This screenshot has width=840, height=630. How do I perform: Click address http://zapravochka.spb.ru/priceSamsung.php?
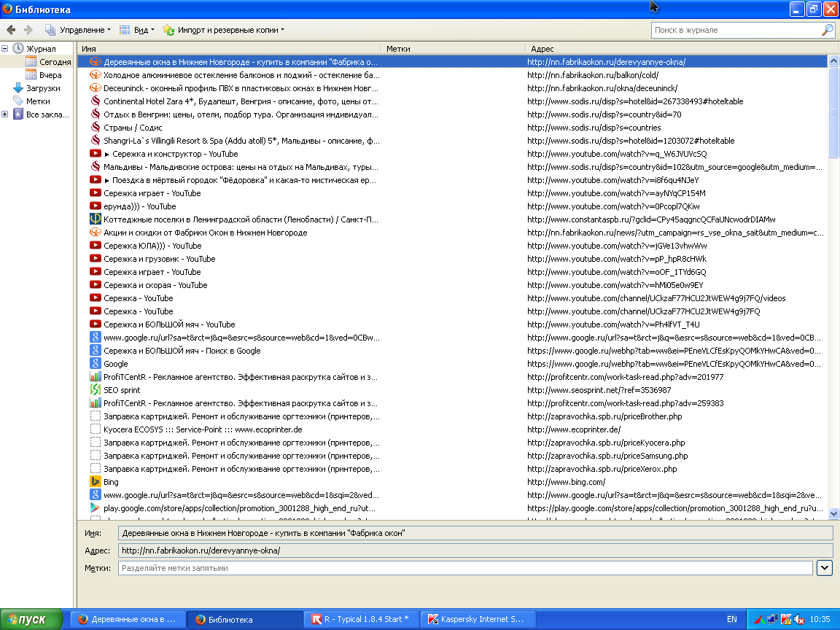coord(607,455)
